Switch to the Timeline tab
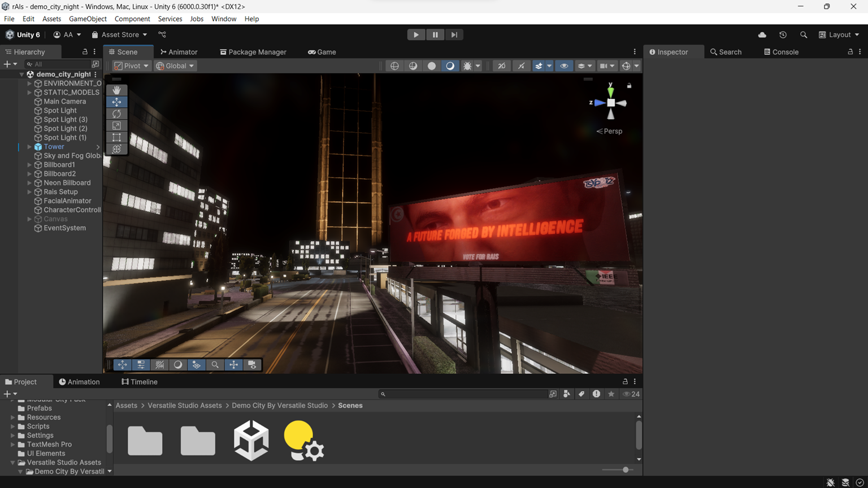 point(140,382)
